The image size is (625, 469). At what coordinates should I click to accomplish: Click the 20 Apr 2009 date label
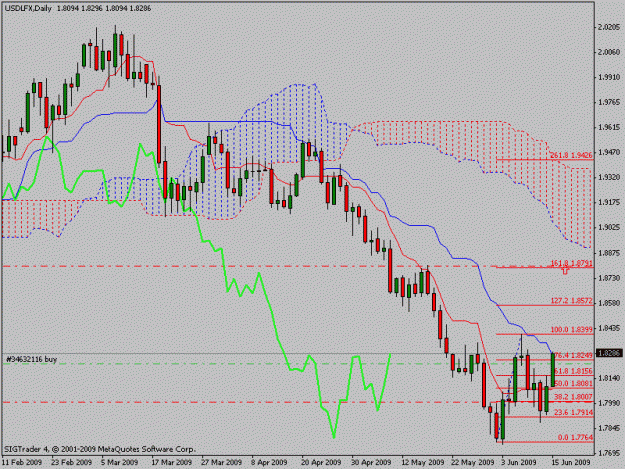(x=321, y=463)
